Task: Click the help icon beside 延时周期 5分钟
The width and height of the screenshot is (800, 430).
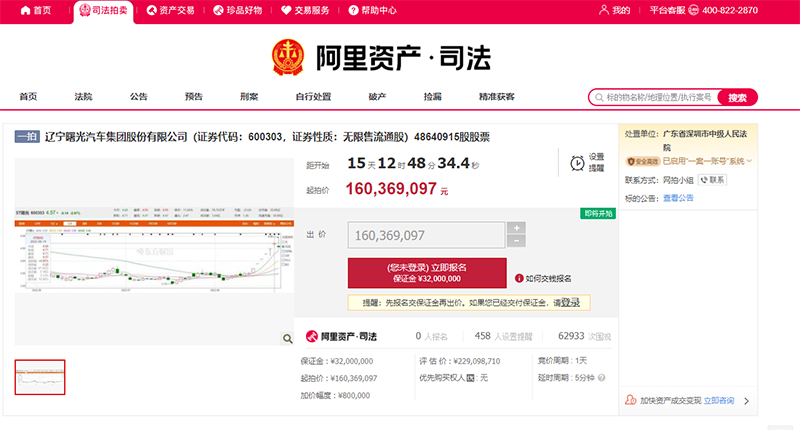Action: [602, 378]
